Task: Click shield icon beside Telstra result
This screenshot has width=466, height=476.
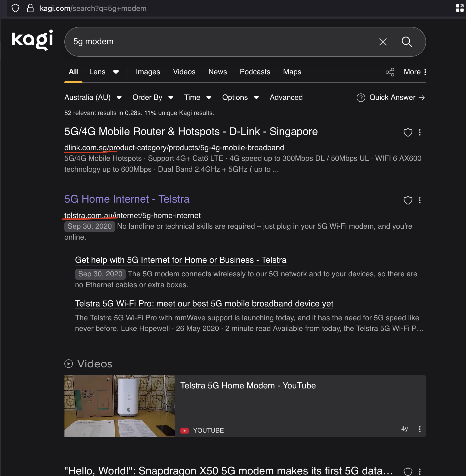Action: (408, 200)
